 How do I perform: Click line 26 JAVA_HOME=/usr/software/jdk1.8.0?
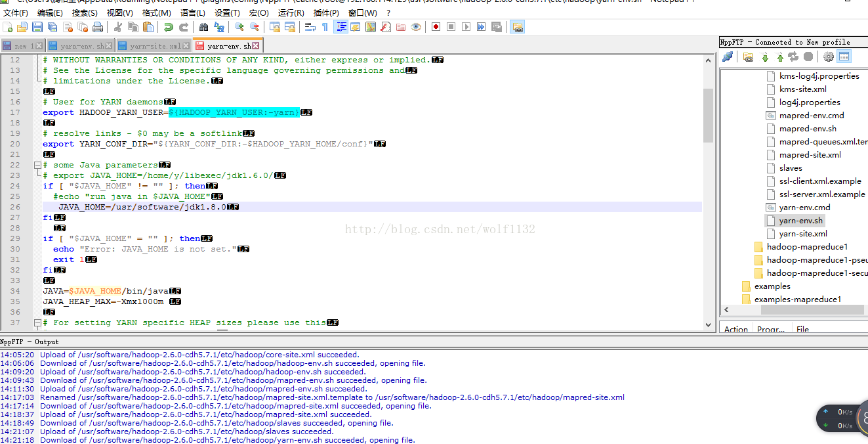point(142,207)
